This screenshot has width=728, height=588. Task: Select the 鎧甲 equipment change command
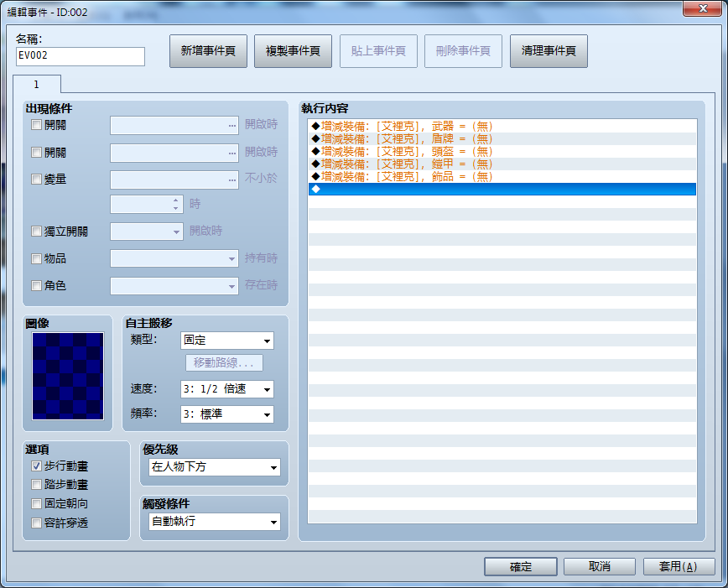click(x=502, y=164)
